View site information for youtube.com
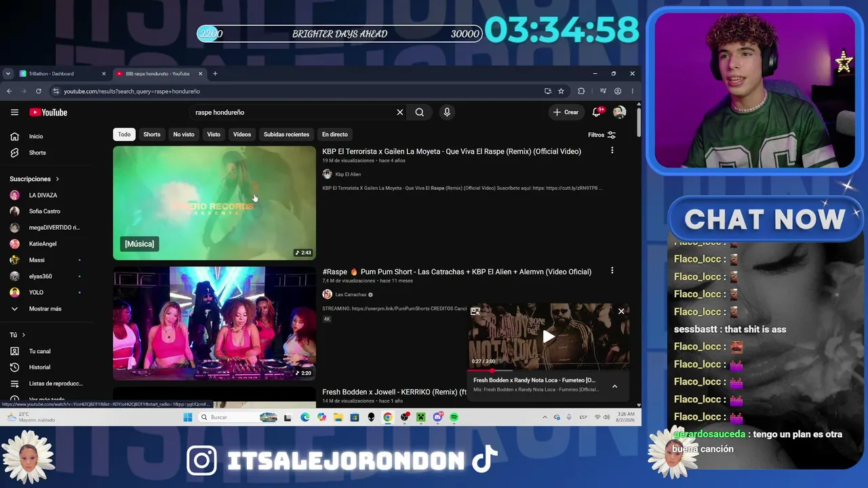This screenshot has height=488, width=868. click(56, 91)
